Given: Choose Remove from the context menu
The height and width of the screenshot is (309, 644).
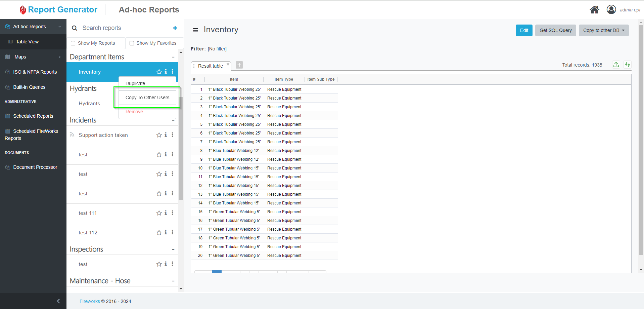Looking at the screenshot, I should pos(134,112).
